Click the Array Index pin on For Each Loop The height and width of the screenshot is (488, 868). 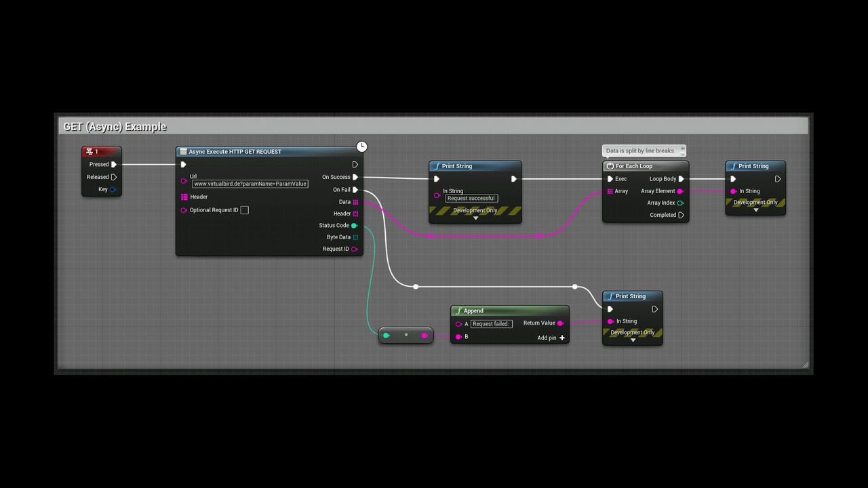pyautogui.click(x=680, y=203)
